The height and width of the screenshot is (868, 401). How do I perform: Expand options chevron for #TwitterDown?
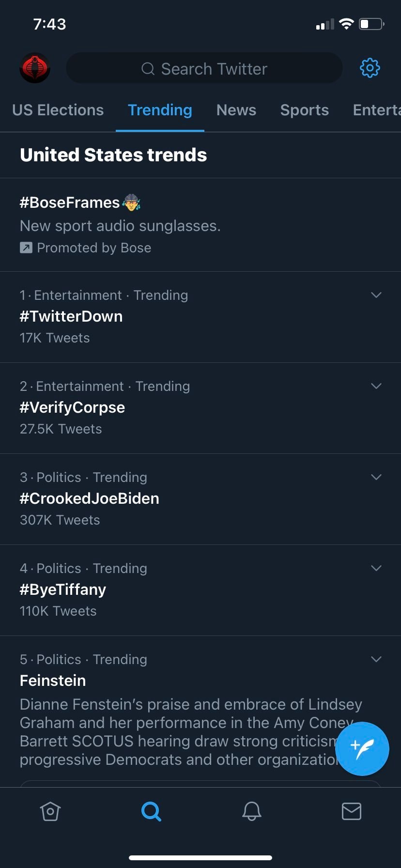coord(376,295)
